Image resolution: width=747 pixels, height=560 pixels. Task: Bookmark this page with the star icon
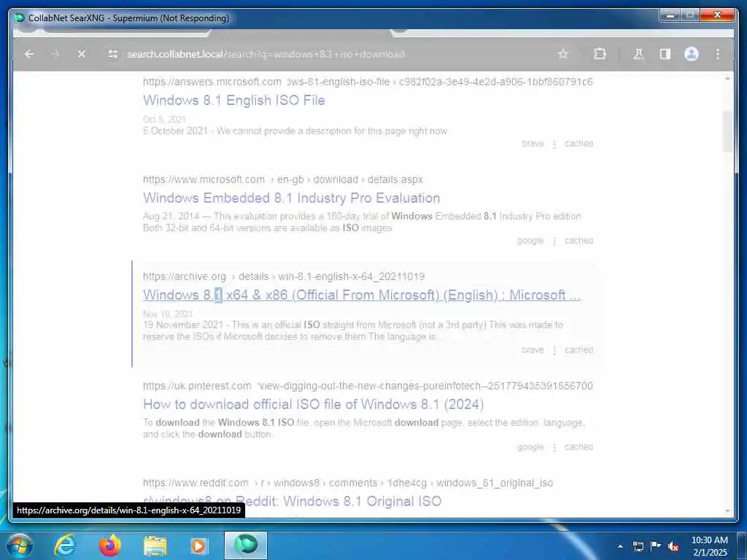[x=563, y=54]
